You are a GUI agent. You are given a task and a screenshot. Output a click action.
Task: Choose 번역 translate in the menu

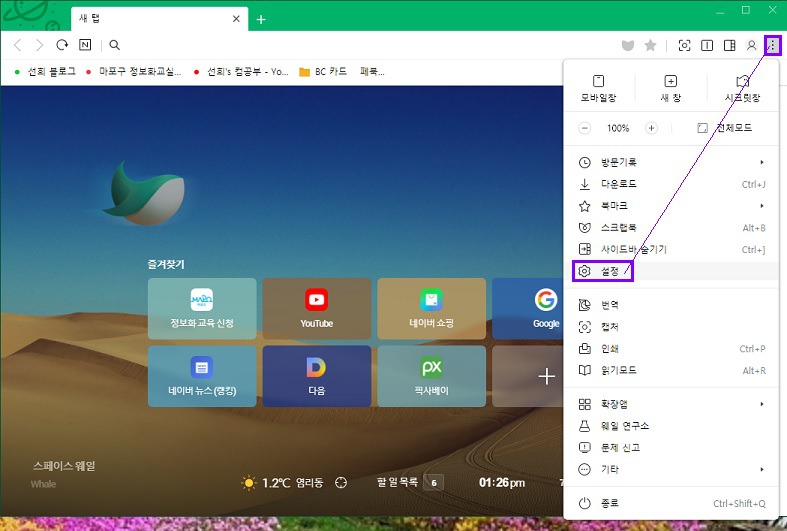[x=671, y=305]
